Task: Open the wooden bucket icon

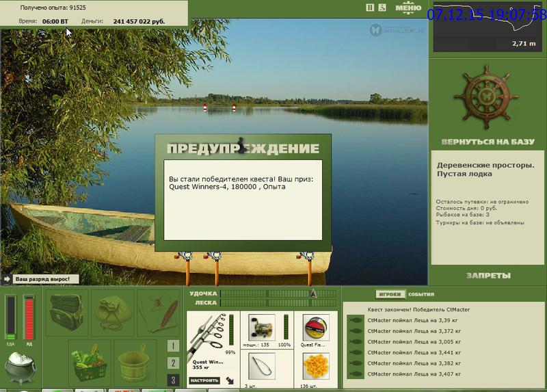Action: [135, 362]
